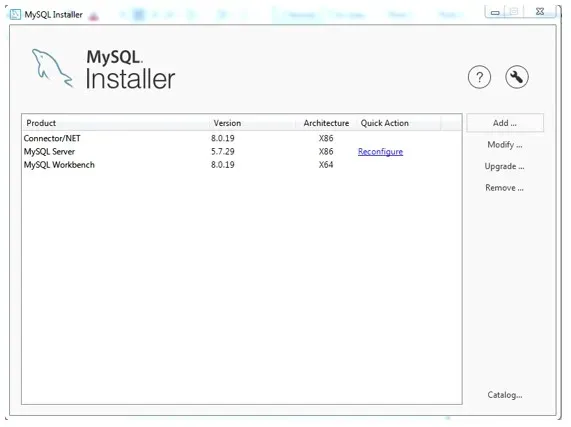Image resolution: width=571 pixels, height=427 pixels.
Task: Open the Catalog... link
Action: pos(505,395)
